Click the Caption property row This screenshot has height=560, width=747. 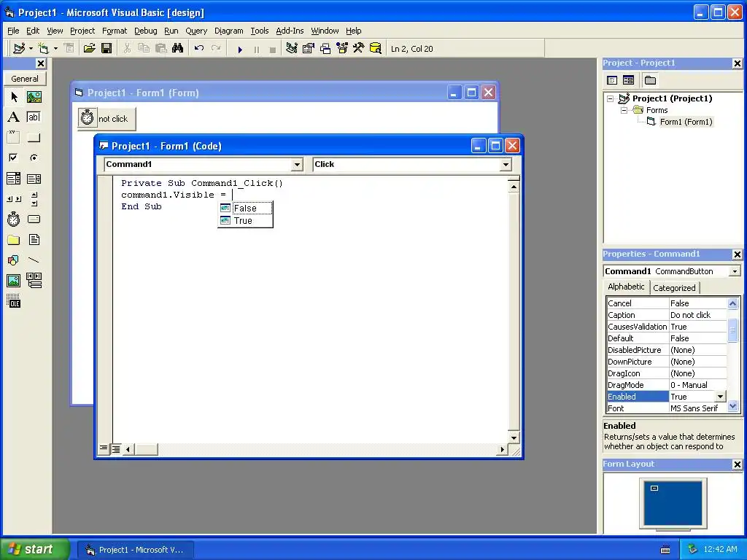pyautogui.click(x=667, y=315)
